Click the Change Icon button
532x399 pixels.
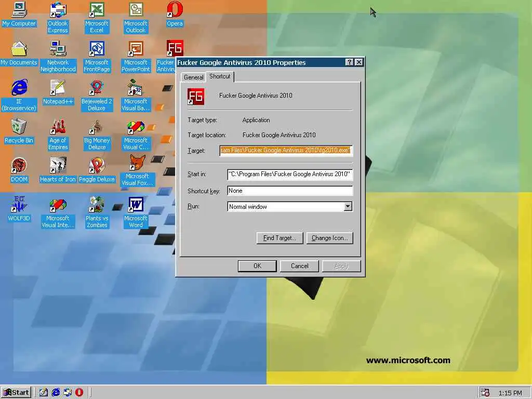point(330,238)
